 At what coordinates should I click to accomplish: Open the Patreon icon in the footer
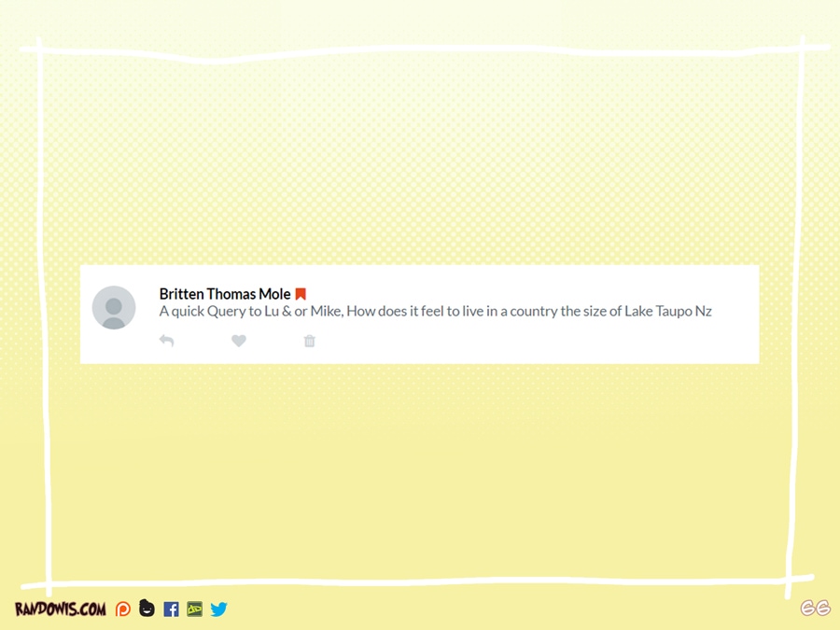pos(123,609)
